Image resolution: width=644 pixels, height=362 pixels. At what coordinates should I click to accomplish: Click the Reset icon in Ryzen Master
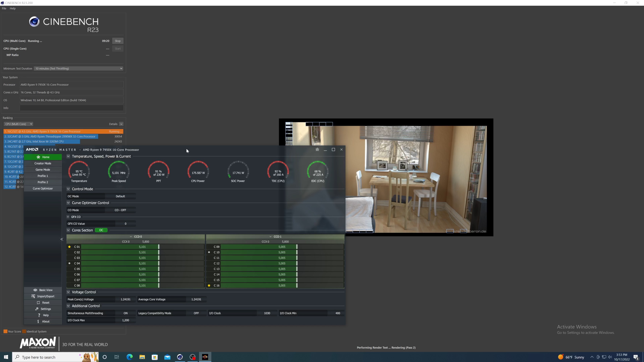click(38, 303)
